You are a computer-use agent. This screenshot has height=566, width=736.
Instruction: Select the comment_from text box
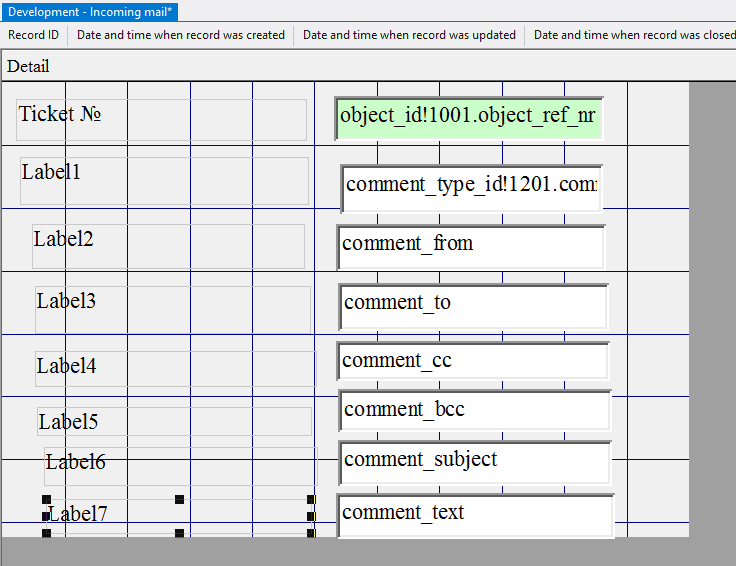click(471, 247)
